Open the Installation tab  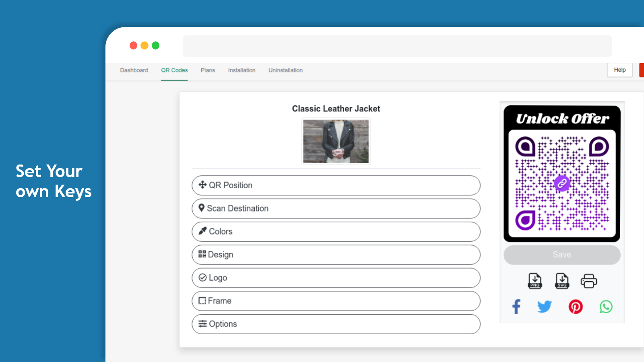click(x=242, y=70)
